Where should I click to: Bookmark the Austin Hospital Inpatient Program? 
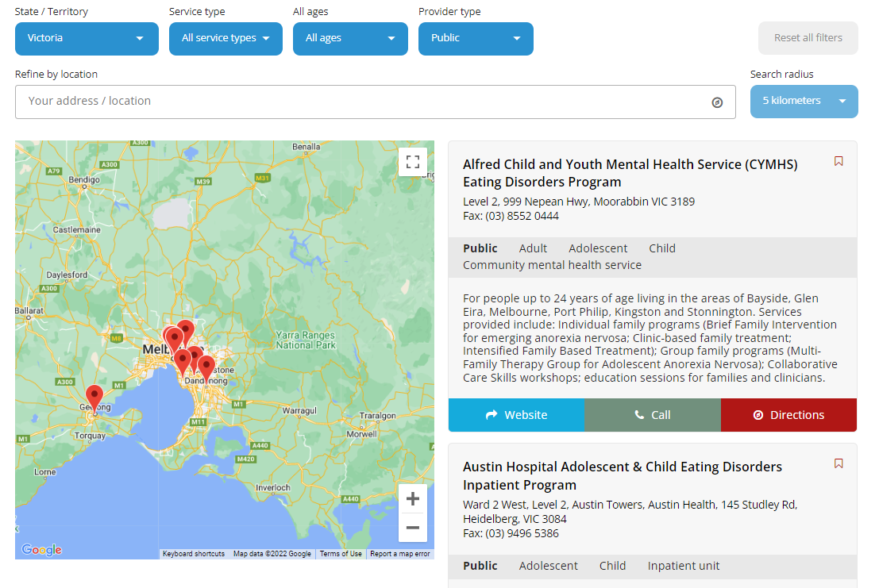click(x=839, y=463)
